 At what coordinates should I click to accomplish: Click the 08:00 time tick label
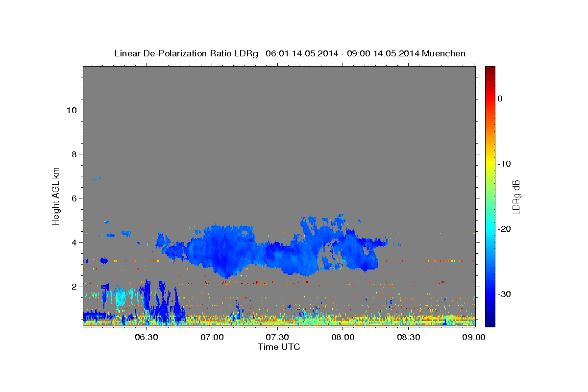coord(343,338)
